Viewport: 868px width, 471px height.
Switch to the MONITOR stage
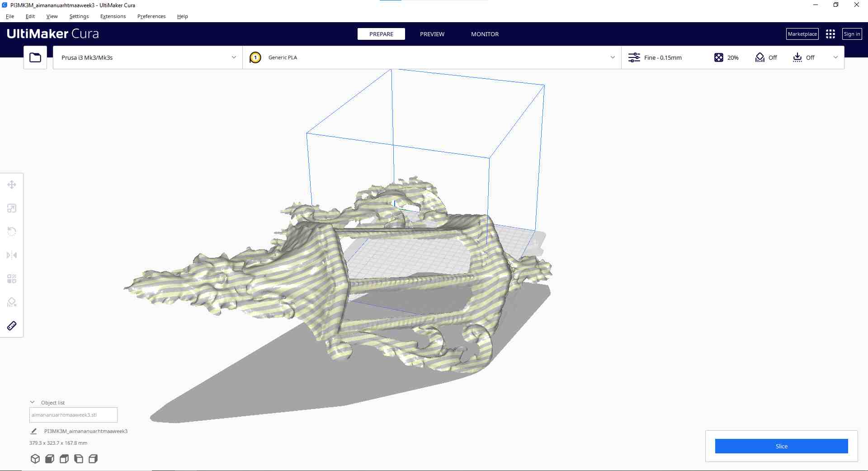[485, 34]
